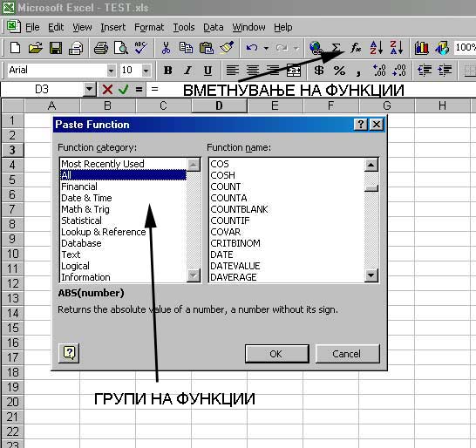Launch the Chart Wizard icon
476x448 pixels.
pos(422,48)
